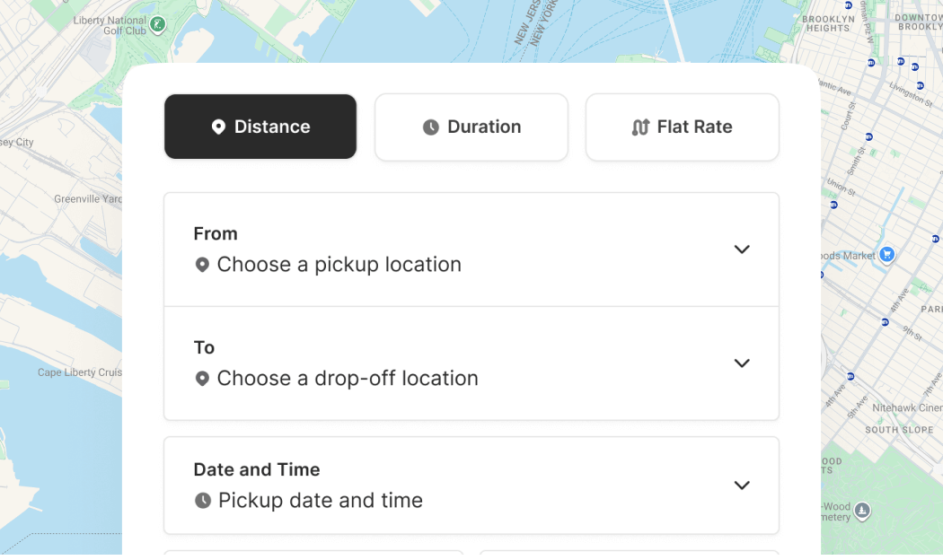943x560 pixels.
Task: Select the Distance tab label
Action: pyautogui.click(x=272, y=127)
